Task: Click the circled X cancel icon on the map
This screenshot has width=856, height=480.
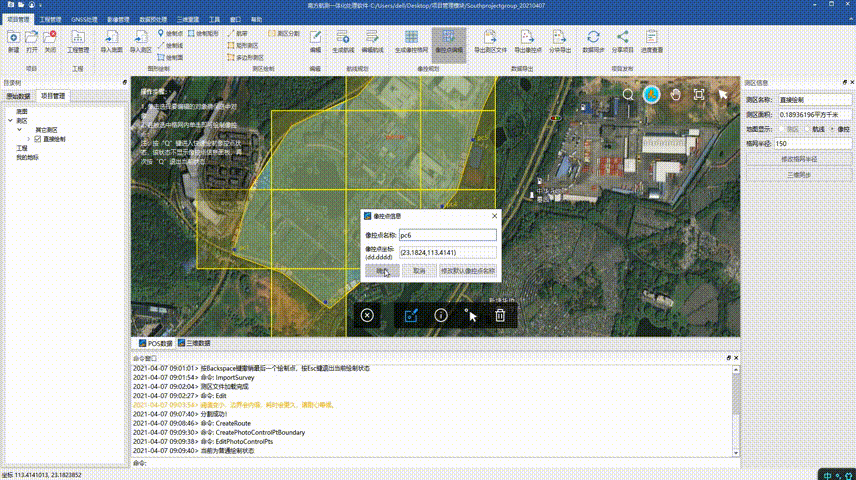Action: 367,315
